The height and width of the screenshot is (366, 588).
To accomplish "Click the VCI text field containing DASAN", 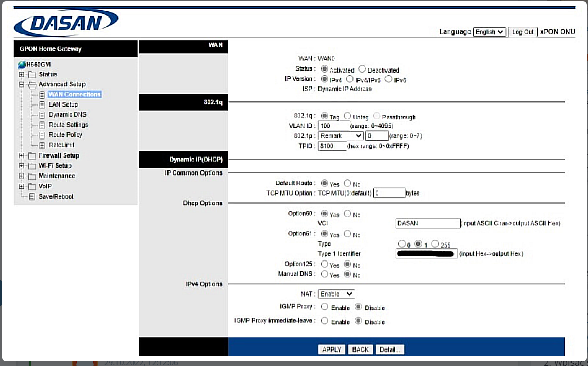I will 427,223.
